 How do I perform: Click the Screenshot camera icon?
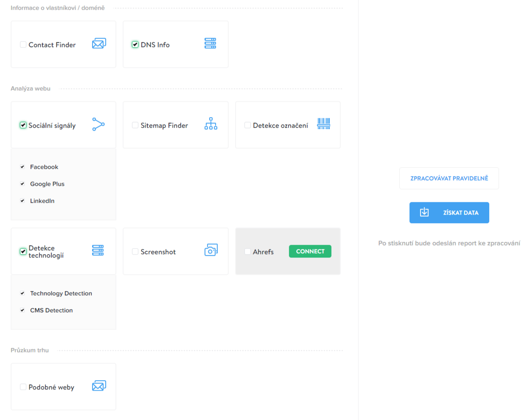pyautogui.click(x=211, y=250)
